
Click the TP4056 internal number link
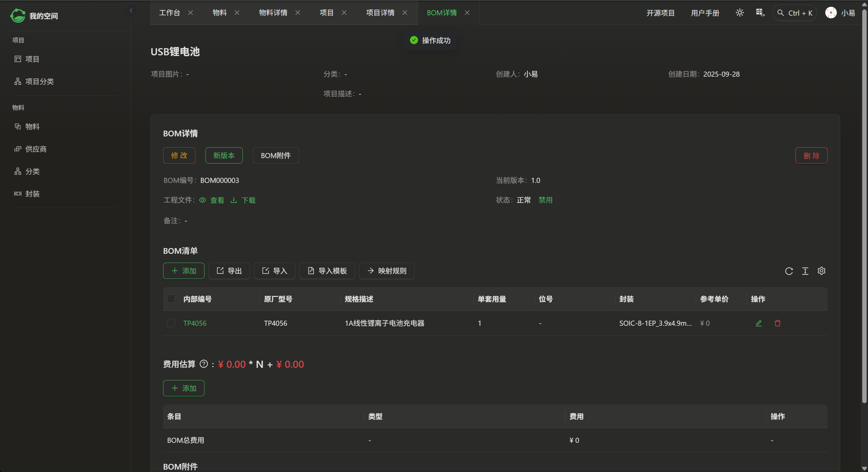point(195,323)
